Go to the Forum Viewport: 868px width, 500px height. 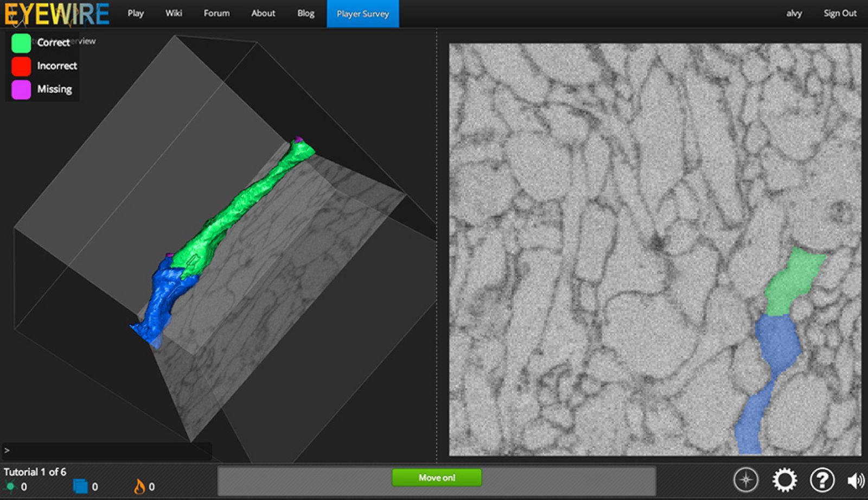(216, 13)
